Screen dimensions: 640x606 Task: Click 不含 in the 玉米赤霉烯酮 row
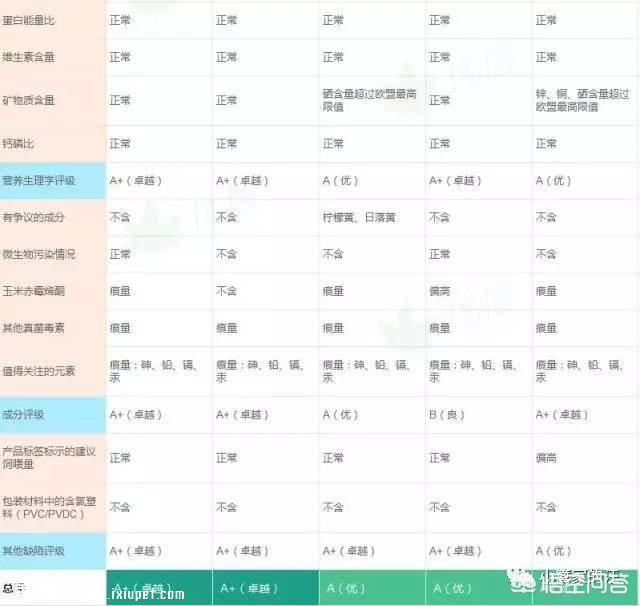(227, 291)
